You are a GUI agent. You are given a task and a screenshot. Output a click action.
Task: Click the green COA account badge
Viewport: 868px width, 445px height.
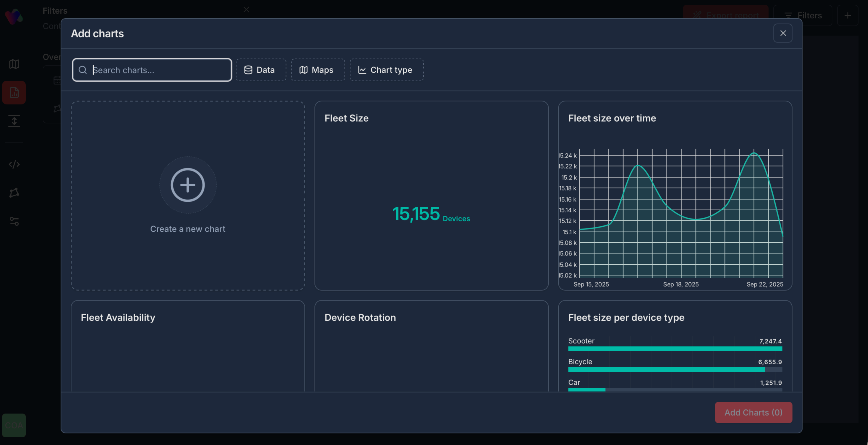(x=14, y=425)
